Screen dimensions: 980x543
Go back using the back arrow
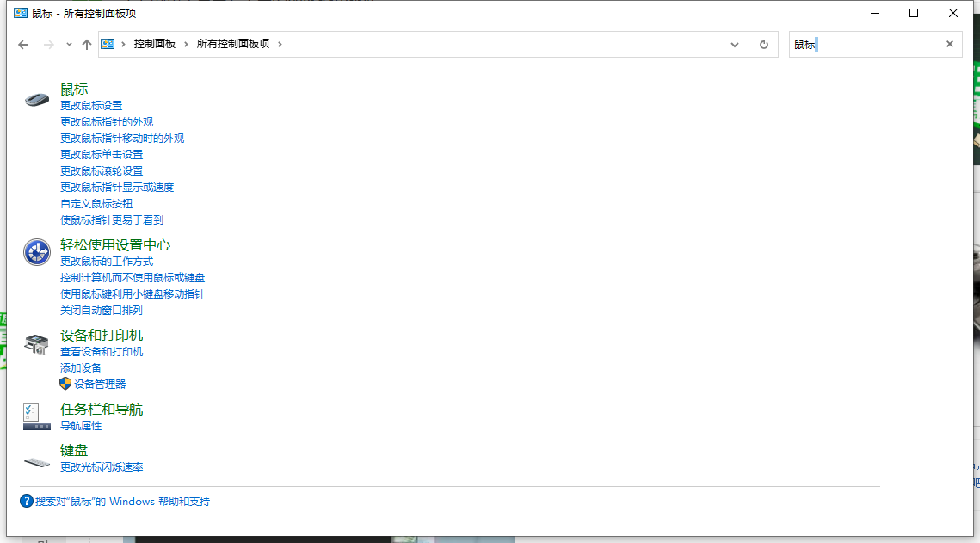[23, 44]
